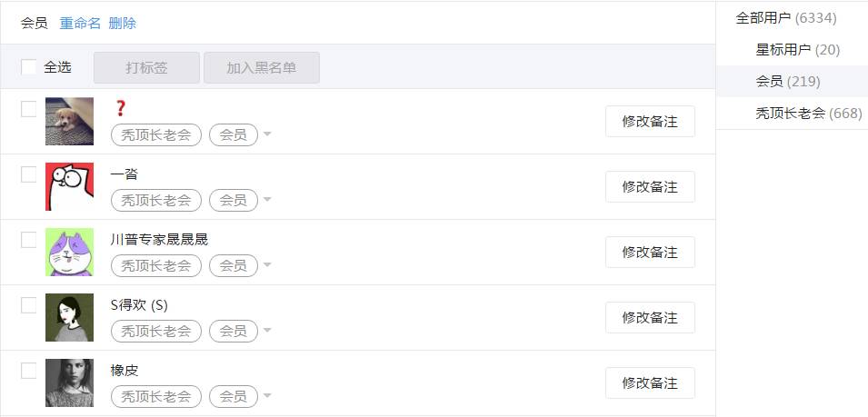Click the avatar of user S得欢
The image size is (868, 417).
(69, 317)
